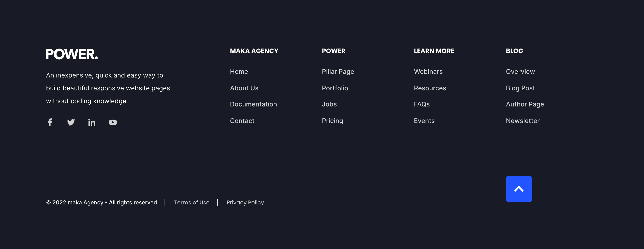Open the Newsletter link
The height and width of the screenshot is (249, 644).
(x=523, y=121)
